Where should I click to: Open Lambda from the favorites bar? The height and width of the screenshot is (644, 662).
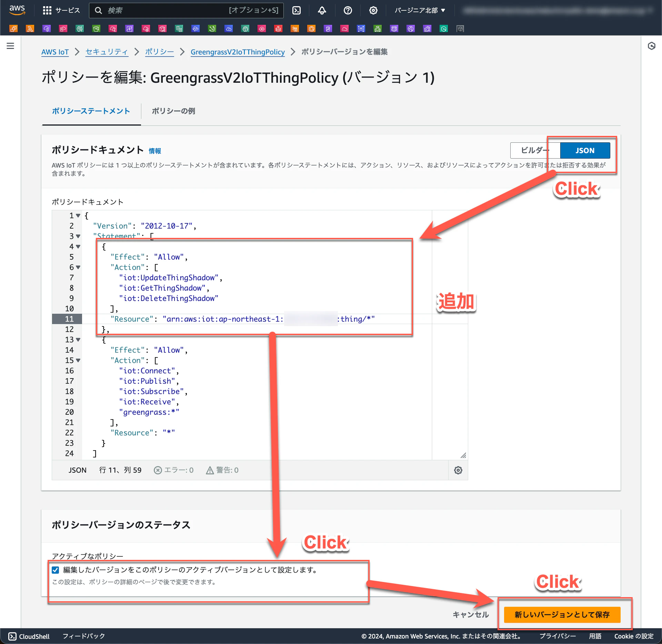pos(30,29)
